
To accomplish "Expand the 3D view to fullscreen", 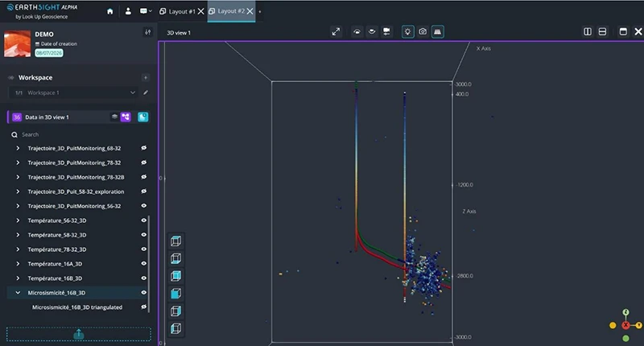I will pyautogui.click(x=336, y=31).
